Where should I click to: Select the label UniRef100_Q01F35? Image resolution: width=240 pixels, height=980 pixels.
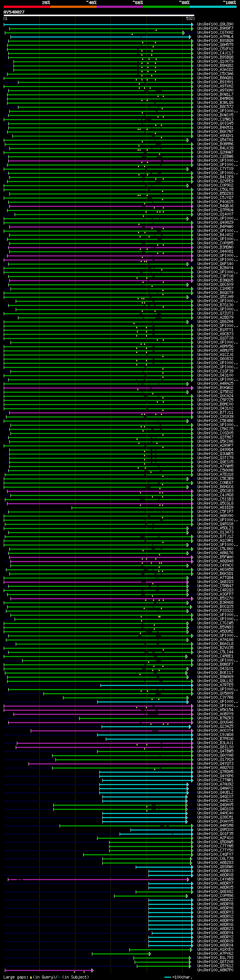click(215, 834)
